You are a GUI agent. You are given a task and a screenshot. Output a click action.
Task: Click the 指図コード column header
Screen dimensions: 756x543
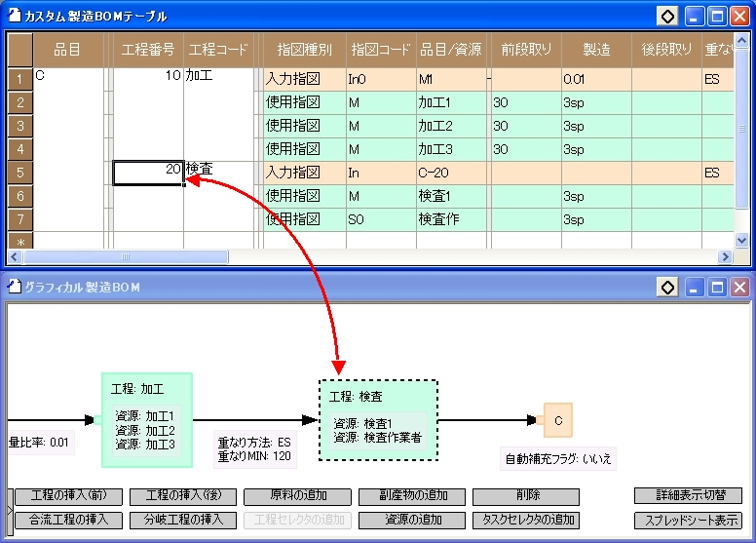coord(381,50)
